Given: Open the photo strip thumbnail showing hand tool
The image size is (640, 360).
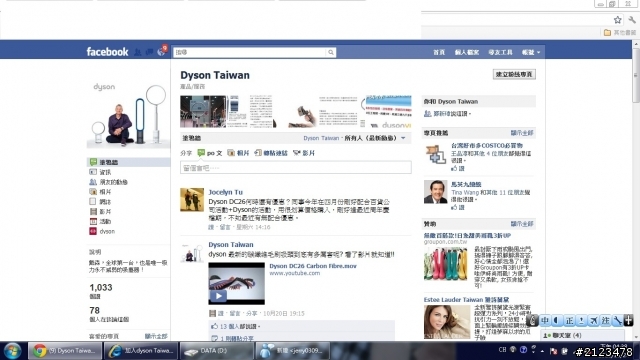Looking at the screenshot, I should [297, 111].
